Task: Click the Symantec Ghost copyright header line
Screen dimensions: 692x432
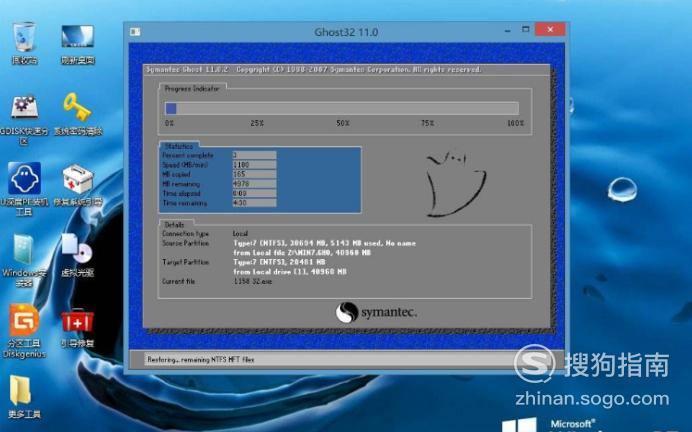Action: click(x=313, y=70)
